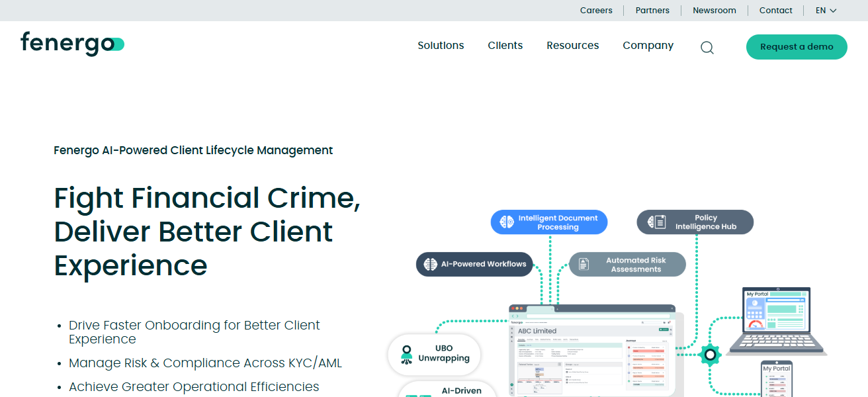Expand the Resources menu
The image size is (868, 397).
tap(572, 46)
